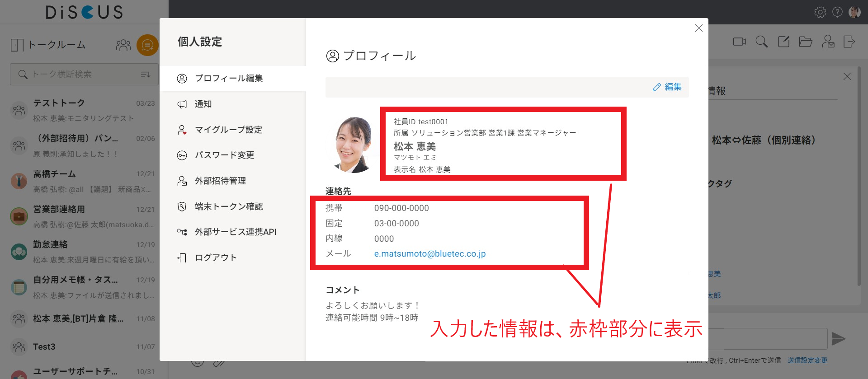Click ログアウト in settings menu
This screenshot has height=379, width=868.
pos(232,257)
